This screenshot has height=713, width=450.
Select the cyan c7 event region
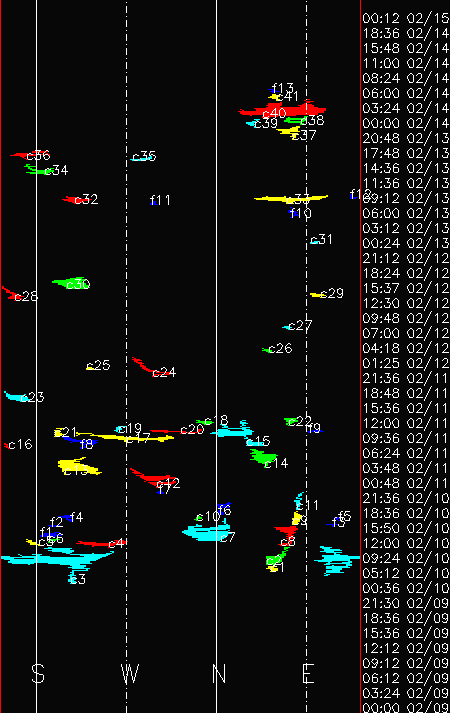(207, 532)
